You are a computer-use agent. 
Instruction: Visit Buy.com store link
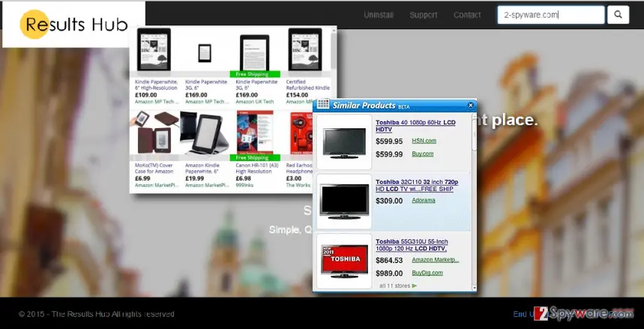click(x=423, y=154)
